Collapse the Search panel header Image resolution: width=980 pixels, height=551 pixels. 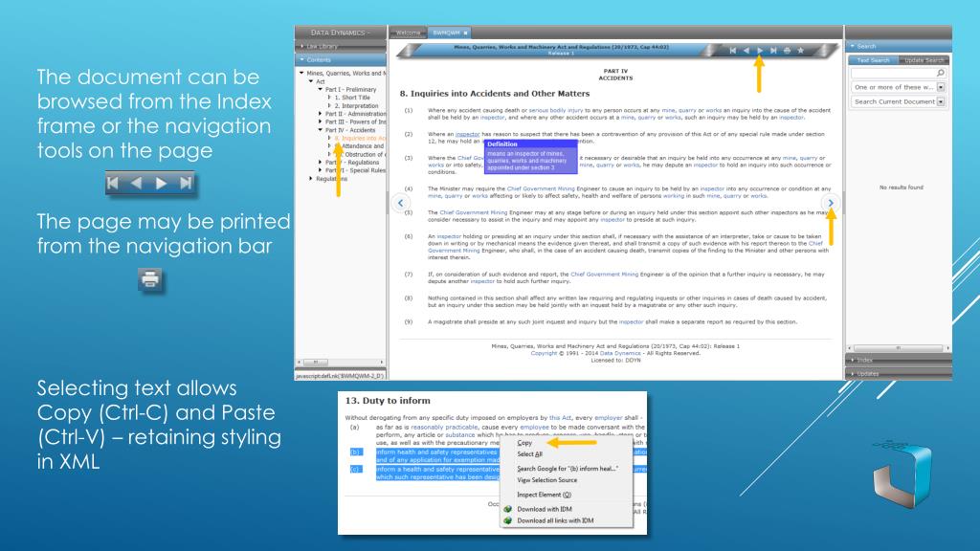[x=898, y=46]
